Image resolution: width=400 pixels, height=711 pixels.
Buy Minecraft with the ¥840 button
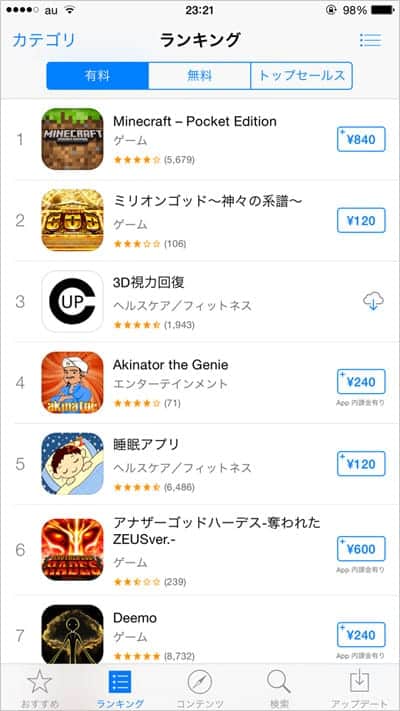(361, 139)
